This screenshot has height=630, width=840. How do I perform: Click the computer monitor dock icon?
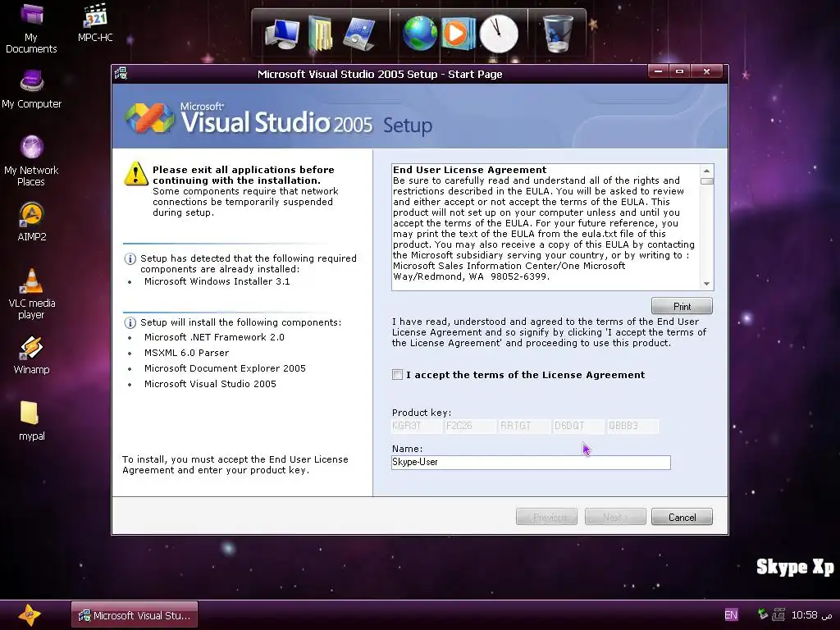point(282,34)
